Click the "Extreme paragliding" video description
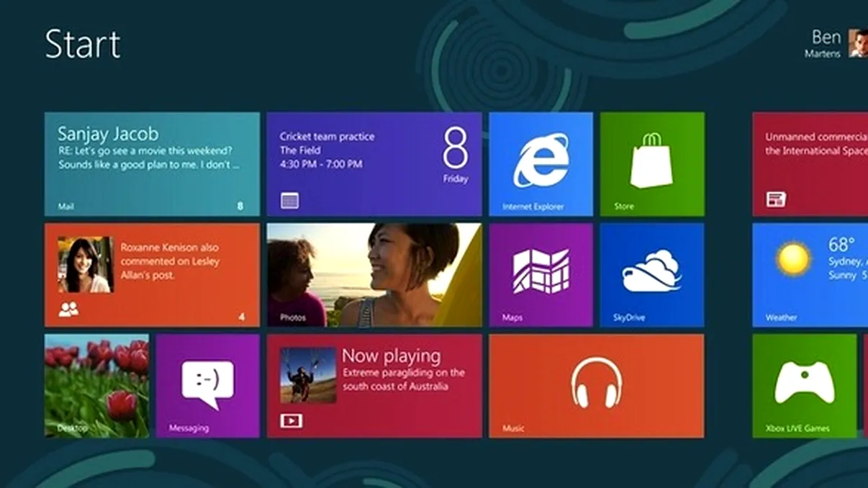 [x=403, y=379]
